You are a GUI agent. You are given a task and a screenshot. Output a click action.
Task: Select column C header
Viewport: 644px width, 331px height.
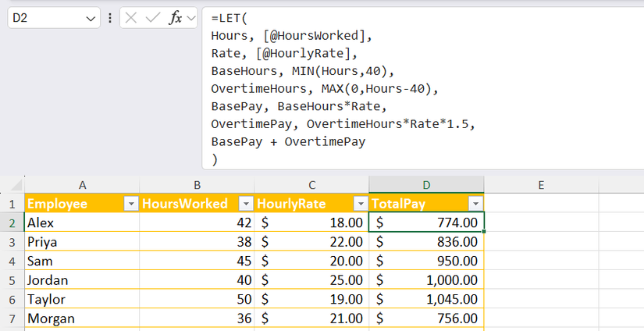(311, 185)
